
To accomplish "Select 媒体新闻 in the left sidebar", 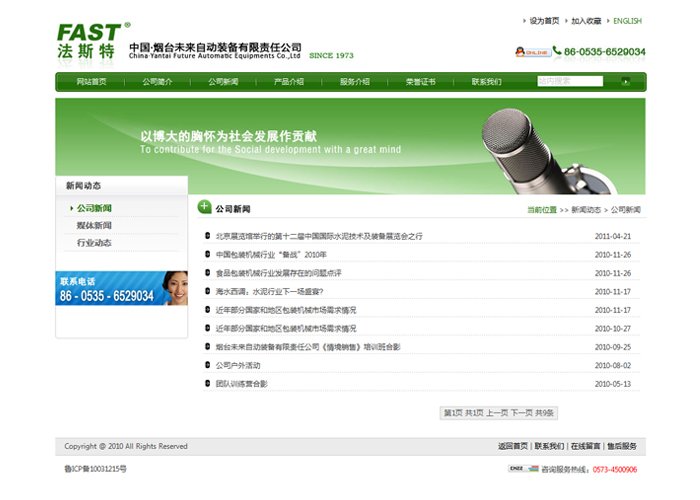I will [94, 225].
